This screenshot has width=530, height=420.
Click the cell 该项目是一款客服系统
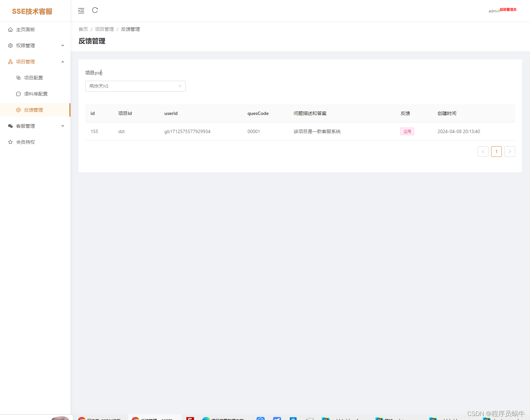point(317,131)
